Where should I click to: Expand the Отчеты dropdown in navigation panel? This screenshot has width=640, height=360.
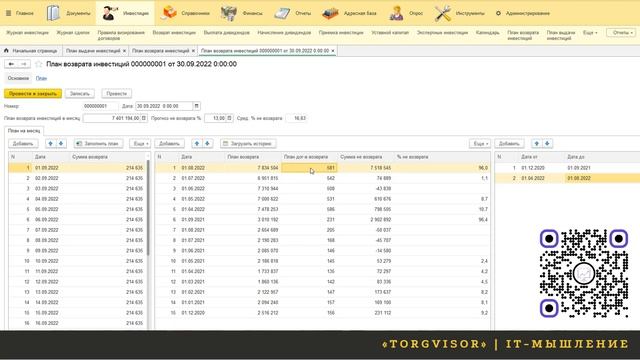(621, 33)
